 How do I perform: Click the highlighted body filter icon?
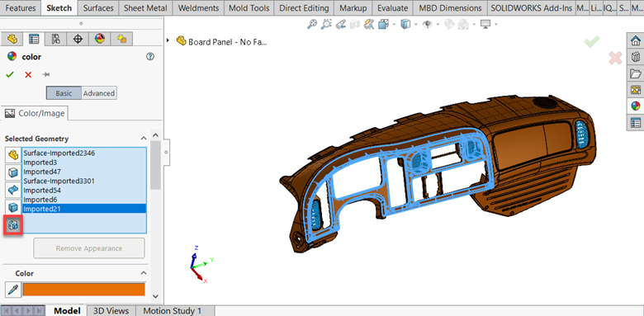pos(13,225)
